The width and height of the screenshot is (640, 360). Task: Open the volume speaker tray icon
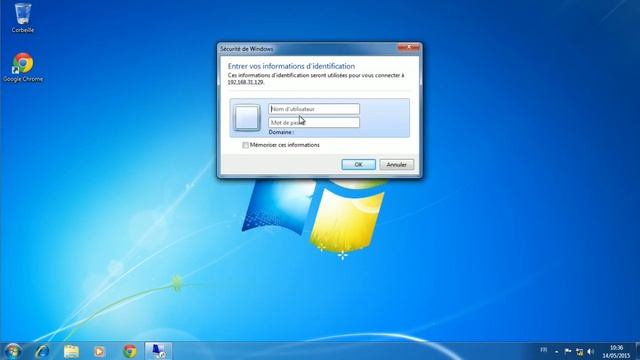591,351
